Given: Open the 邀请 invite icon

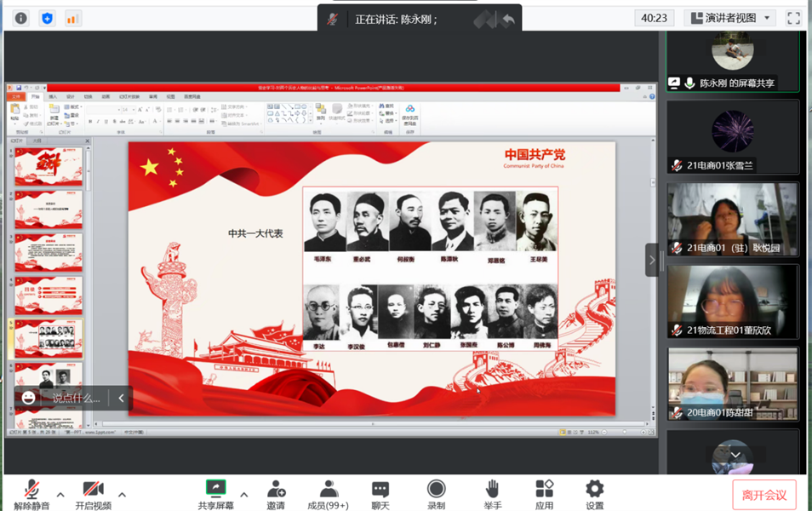Looking at the screenshot, I should [276, 493].
